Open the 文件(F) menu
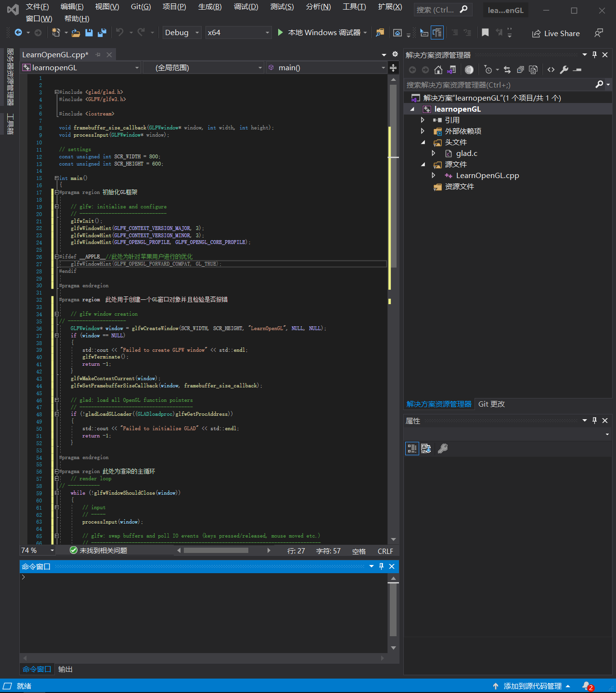 [x=37, y=7]
